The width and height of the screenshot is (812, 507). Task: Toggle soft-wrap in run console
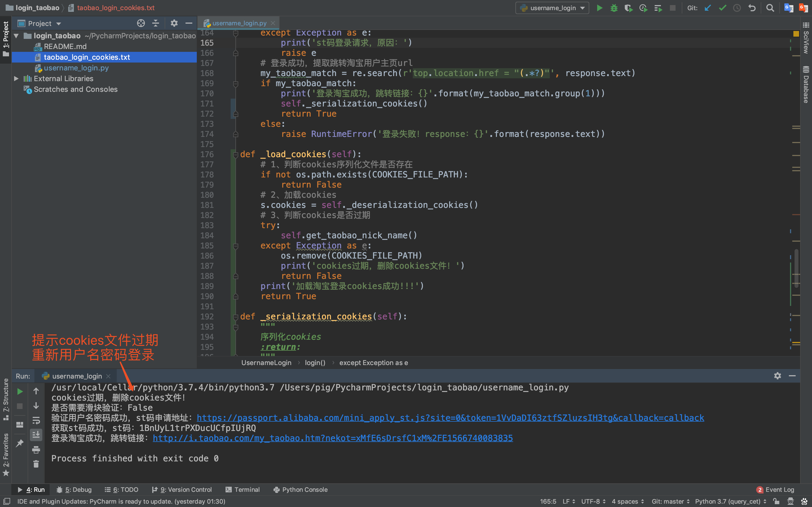[36, 421]
